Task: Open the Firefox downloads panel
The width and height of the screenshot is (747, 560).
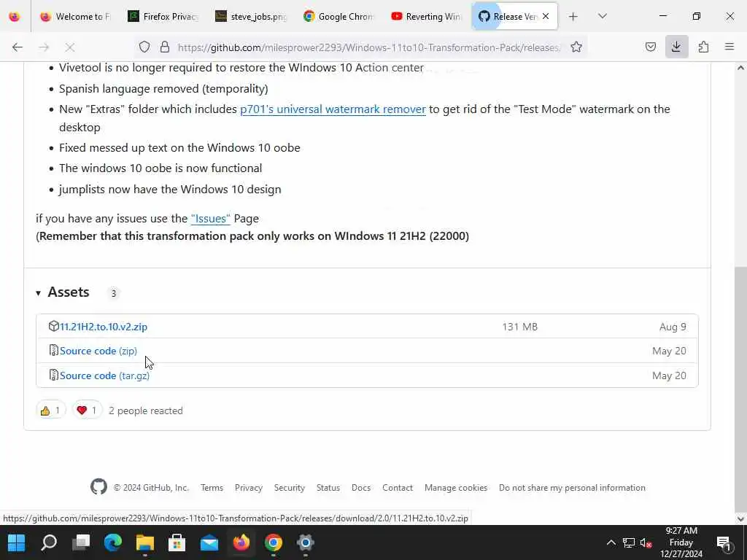Action: (x=676, y=47)
